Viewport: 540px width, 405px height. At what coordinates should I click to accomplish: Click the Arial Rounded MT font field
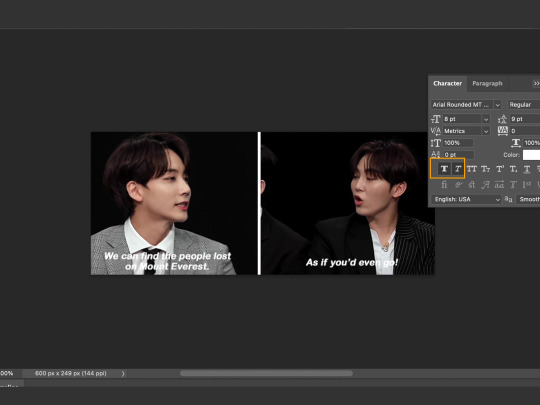click(x=463, y=104)
